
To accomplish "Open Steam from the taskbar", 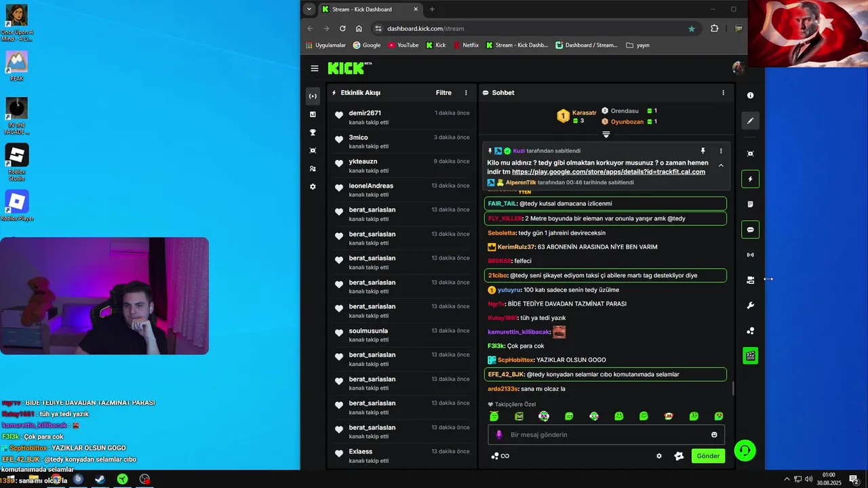I will [100, 479].
